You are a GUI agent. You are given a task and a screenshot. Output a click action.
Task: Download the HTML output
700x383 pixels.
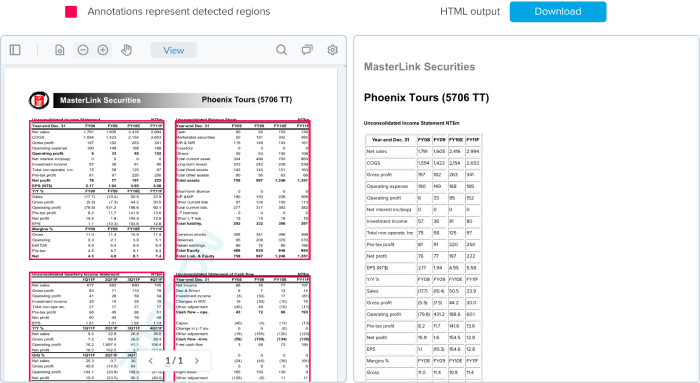(x=558, y=12)
